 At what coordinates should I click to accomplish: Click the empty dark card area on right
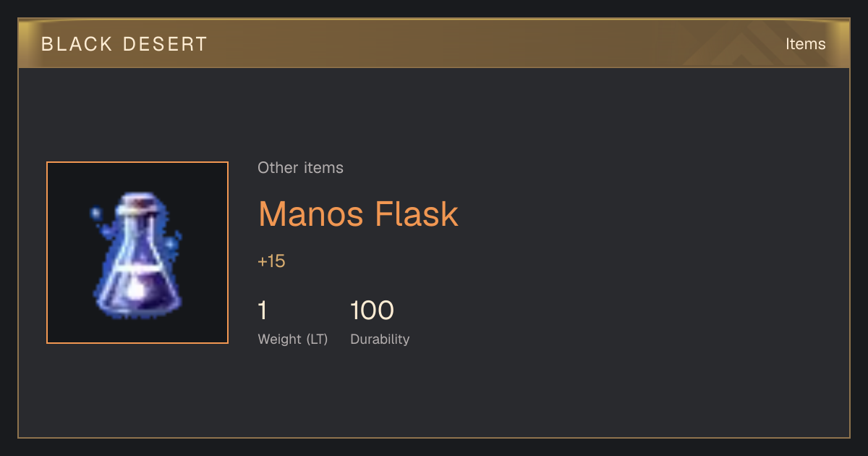[x=651, y=253]
